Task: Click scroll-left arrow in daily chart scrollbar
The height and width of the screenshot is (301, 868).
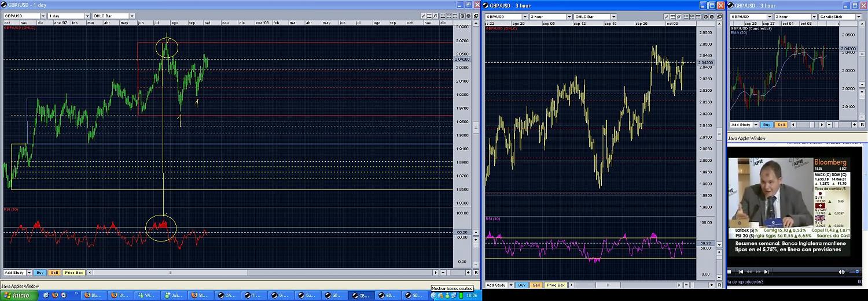Action: (90, 272)
